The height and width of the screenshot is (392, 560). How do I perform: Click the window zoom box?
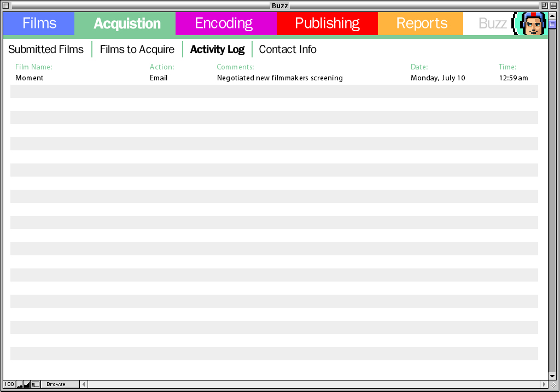(544, 5)
